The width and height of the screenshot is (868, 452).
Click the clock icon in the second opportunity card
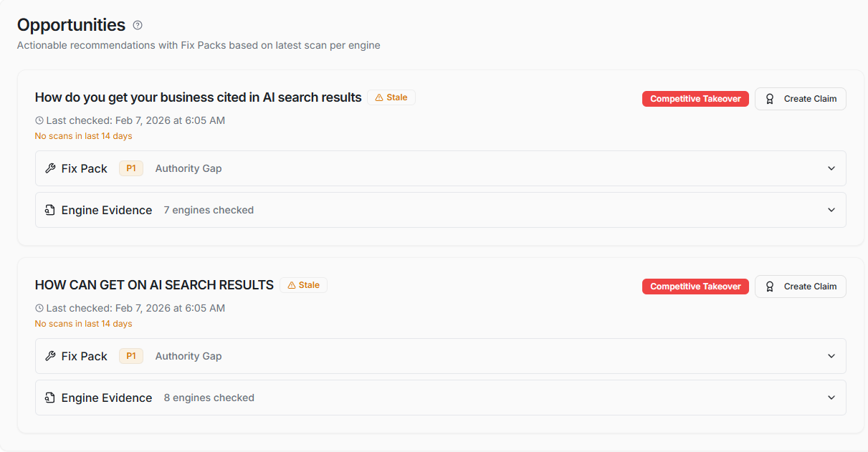pos(39,308)
